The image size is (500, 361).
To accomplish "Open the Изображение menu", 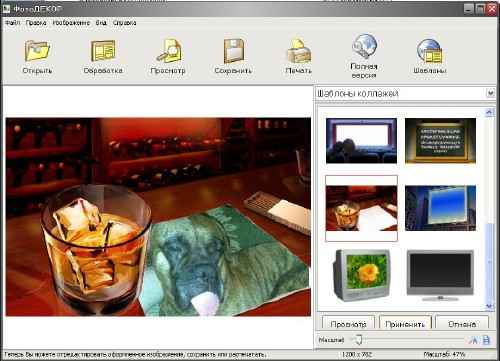I will pos(71,23).
